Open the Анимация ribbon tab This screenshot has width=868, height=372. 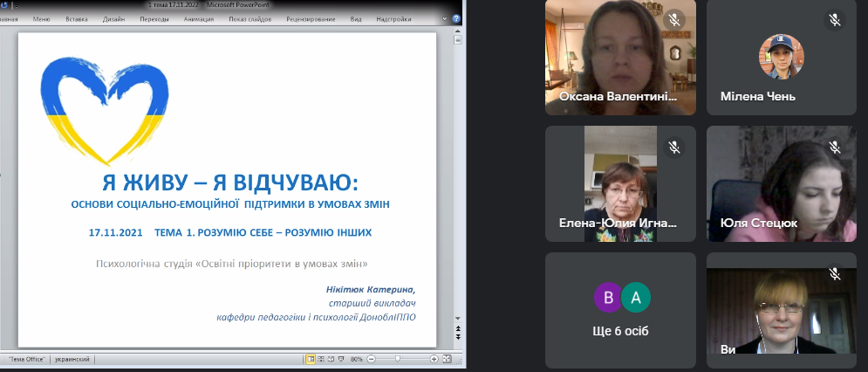pyautogui.click(x=199, y=19)
